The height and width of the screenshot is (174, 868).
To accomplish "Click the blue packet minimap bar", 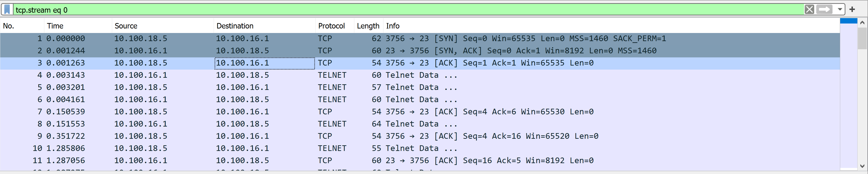I will 849,21.
